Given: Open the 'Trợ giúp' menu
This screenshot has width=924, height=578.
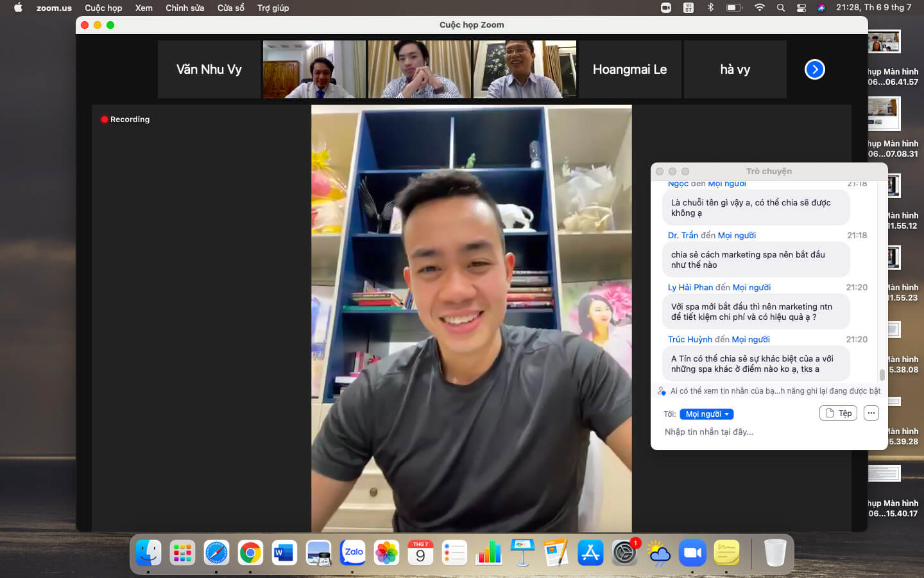Looking at the screenshot, I should 273,8.
